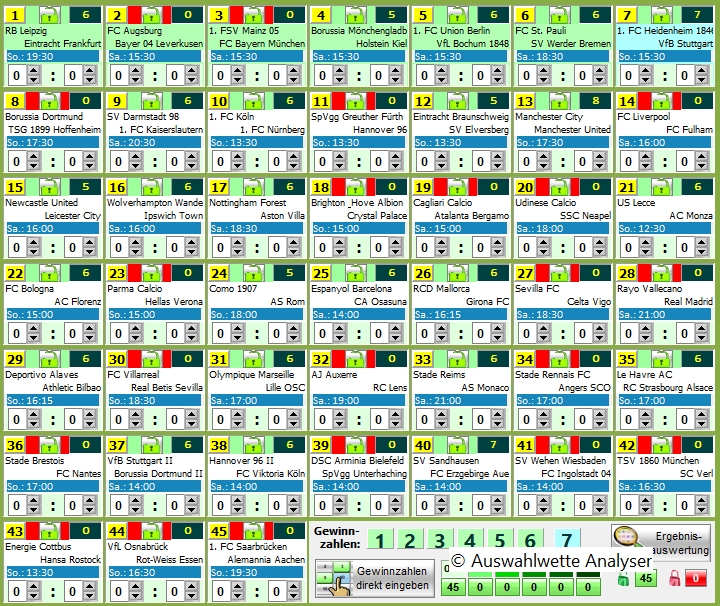The image size is (720, 606).
Task: Open Gewinnzahlen direkt eingeben
Action: click(375, 578)
